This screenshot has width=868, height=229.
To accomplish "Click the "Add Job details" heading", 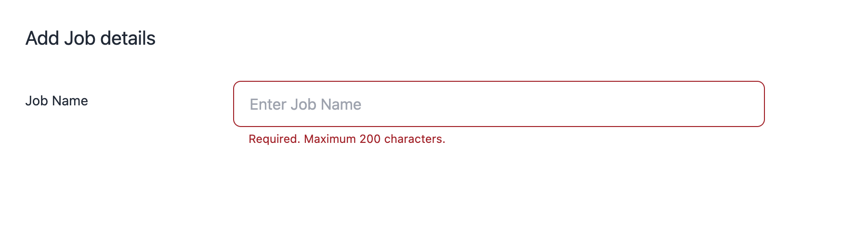I will pos(91,38).
